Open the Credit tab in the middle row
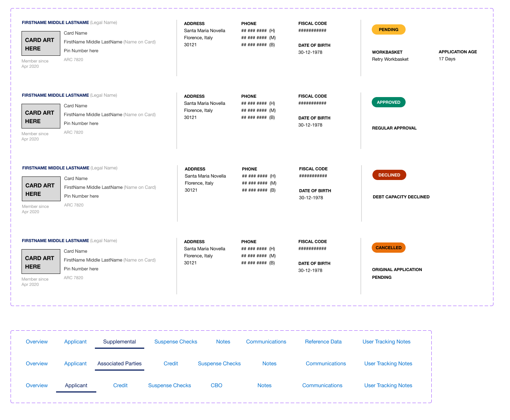The image size is (510, 420). point(171,363)
